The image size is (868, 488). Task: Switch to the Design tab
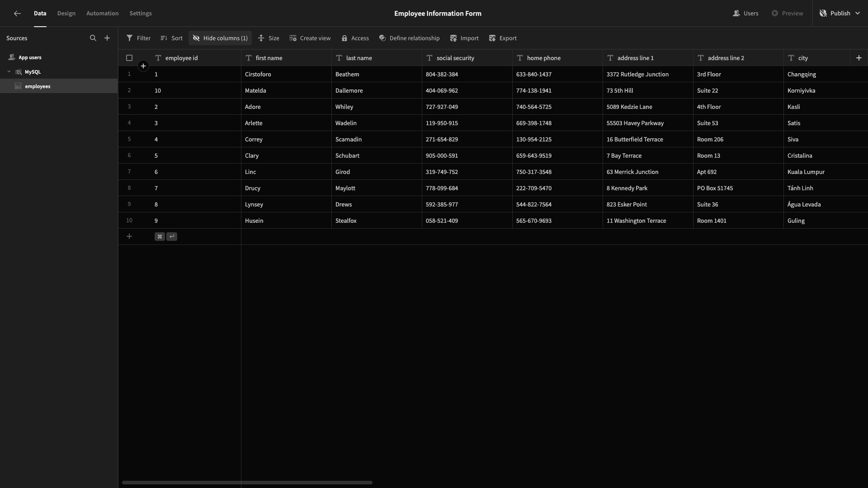pos(66,14)
